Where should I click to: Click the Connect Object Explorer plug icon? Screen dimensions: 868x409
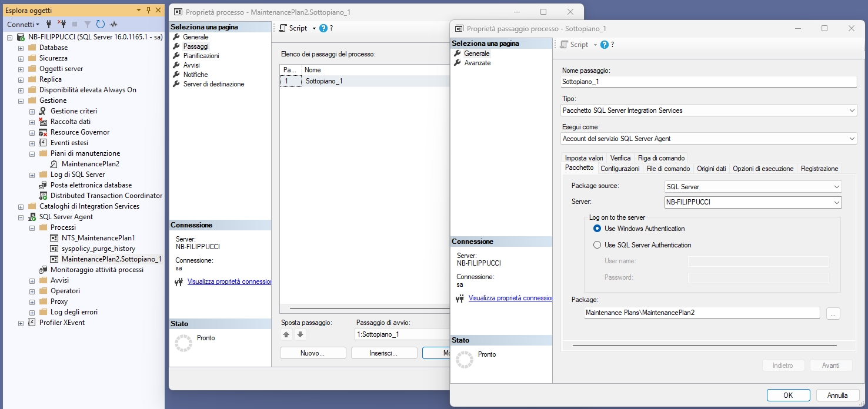(49, 25)
